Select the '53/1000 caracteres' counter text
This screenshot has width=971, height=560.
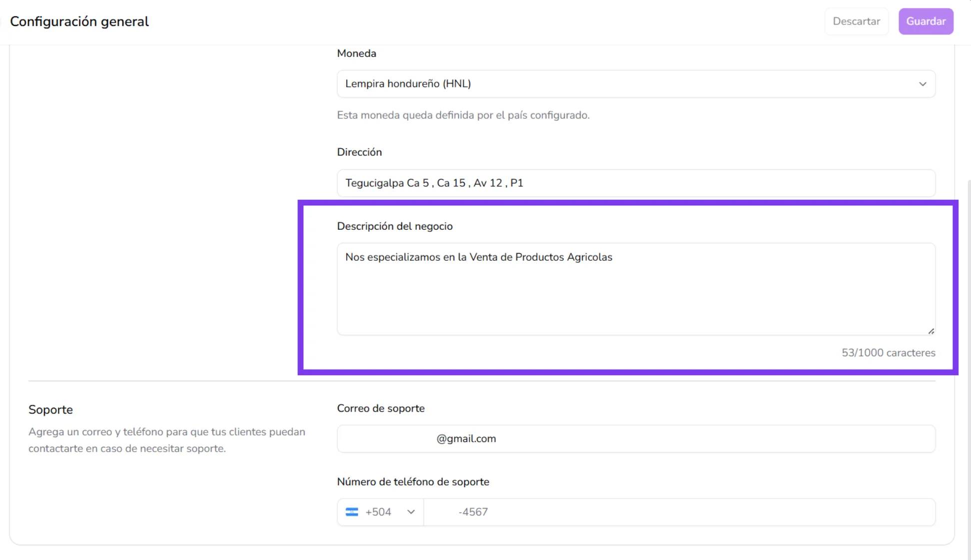click(888, 353)
